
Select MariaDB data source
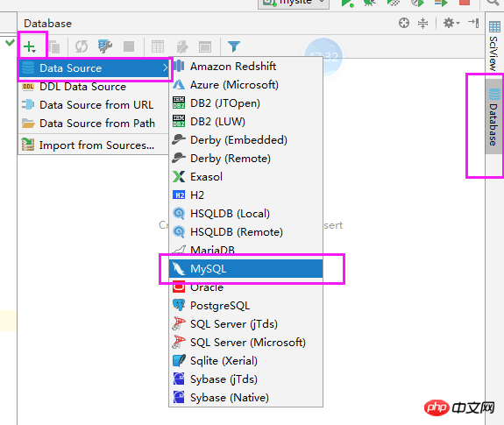(x=246, y=250)
